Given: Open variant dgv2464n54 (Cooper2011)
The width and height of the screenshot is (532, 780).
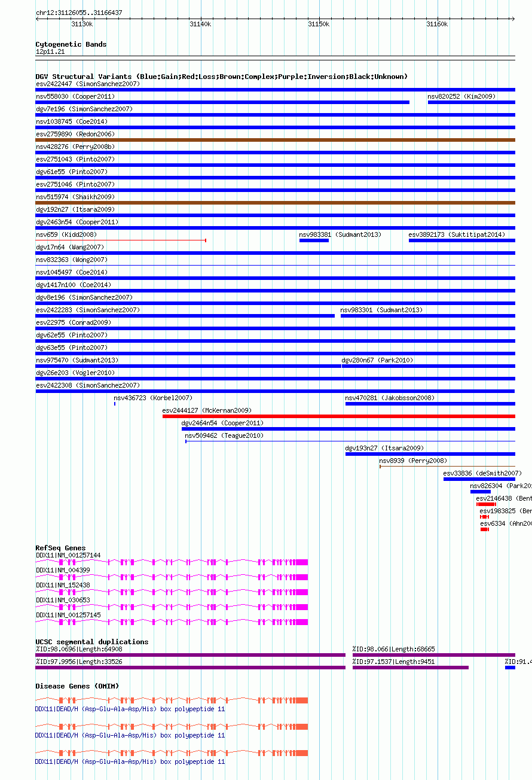Looking at the screenshot, I should pyautogui.click(x=222, y=423).
